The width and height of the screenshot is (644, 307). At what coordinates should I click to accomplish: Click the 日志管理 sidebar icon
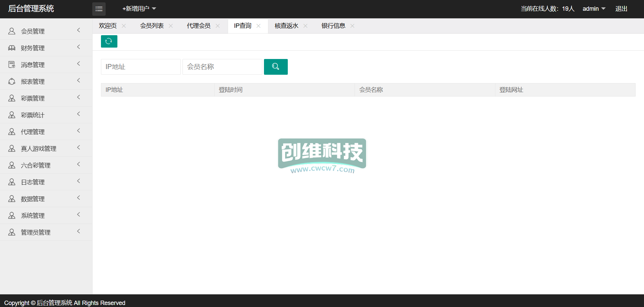(x=12, y=182)
